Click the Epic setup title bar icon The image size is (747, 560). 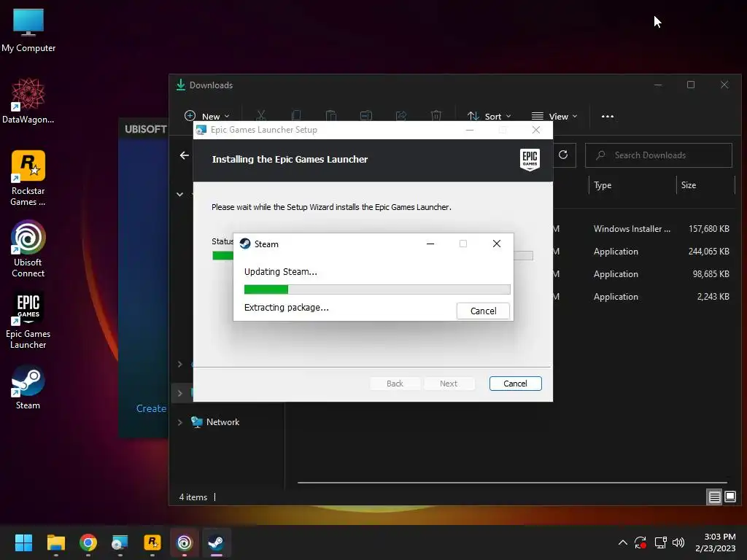pos(201,130)
